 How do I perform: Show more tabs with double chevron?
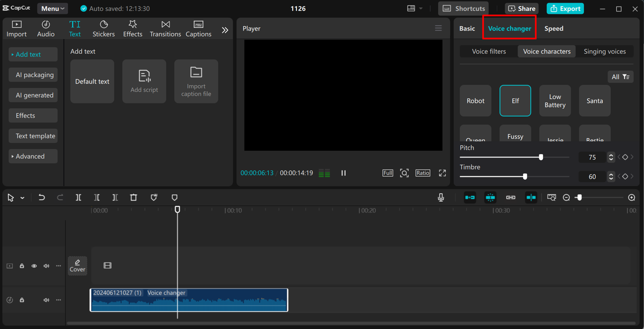click(225, 30)
